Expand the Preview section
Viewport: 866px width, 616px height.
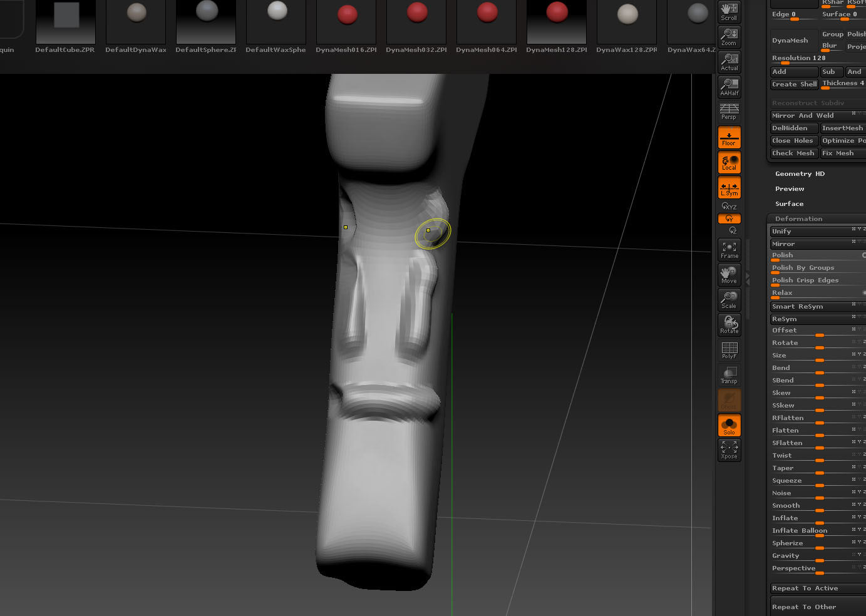click(x=790, y=189)
